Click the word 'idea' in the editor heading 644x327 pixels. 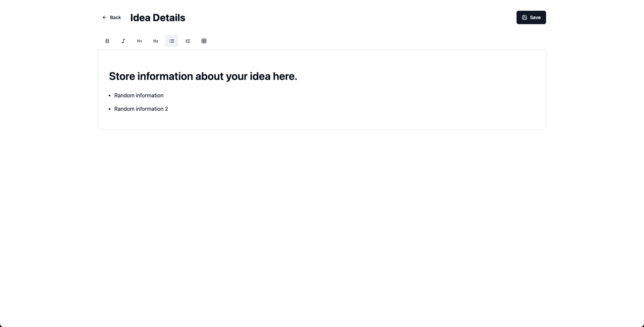click(x=260, y=77)
